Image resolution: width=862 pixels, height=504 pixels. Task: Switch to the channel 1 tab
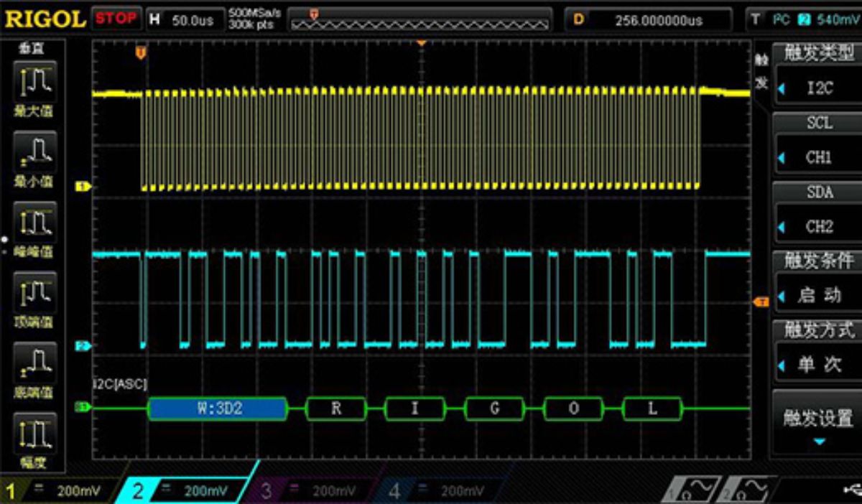(x=56, y=491)
